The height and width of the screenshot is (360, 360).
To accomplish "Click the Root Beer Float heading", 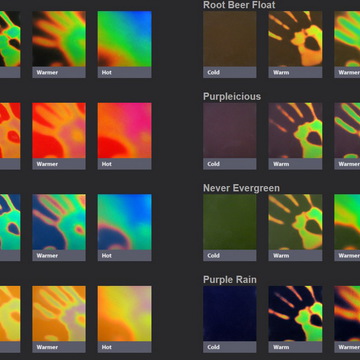I will coord(239,5).
